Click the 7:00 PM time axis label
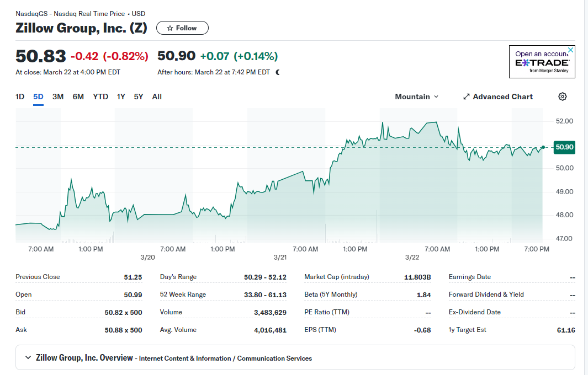The width and height of the screenshot is (588, 375). tap(537, 249)
